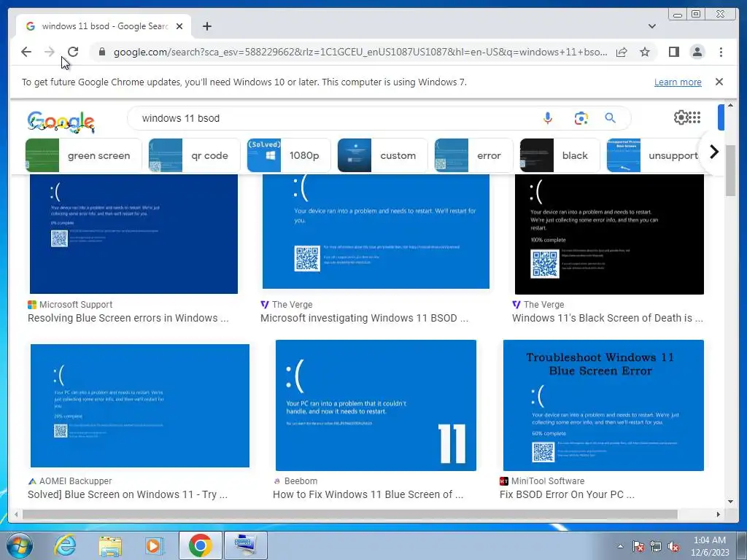Expand the tab search dropdown arrow
This screenshot has height=560, width=747.
[652, 26]
